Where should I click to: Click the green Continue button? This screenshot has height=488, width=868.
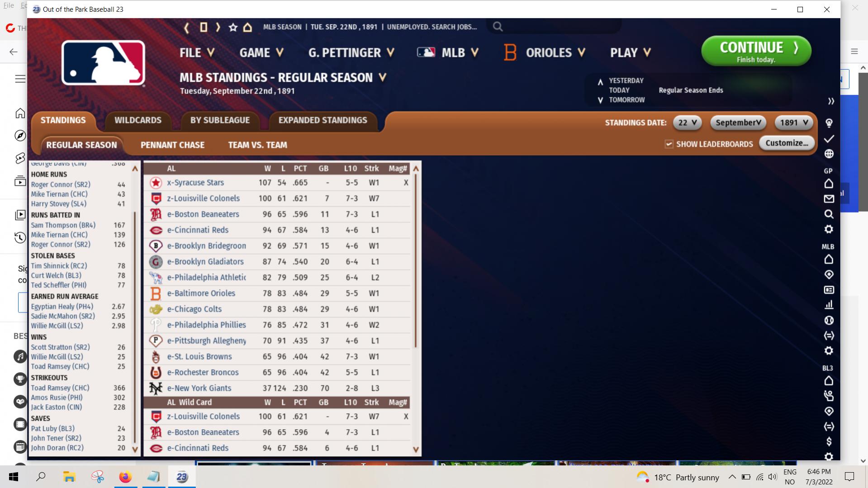756,51
